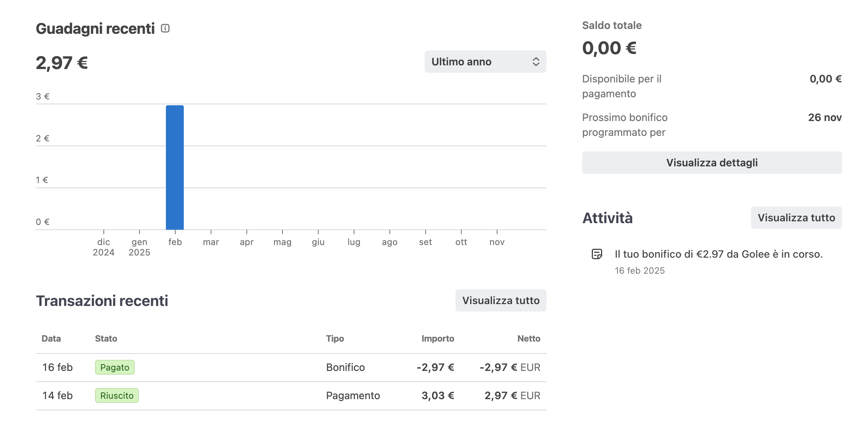Click the Data column header
868x427 pixels.
[x=51, y=339]
